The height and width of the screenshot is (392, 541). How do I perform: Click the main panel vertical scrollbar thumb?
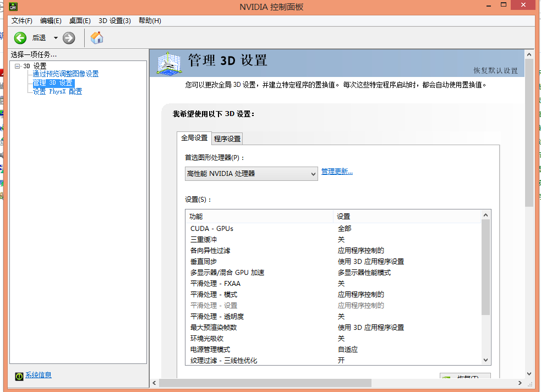[x=529, y=133]
